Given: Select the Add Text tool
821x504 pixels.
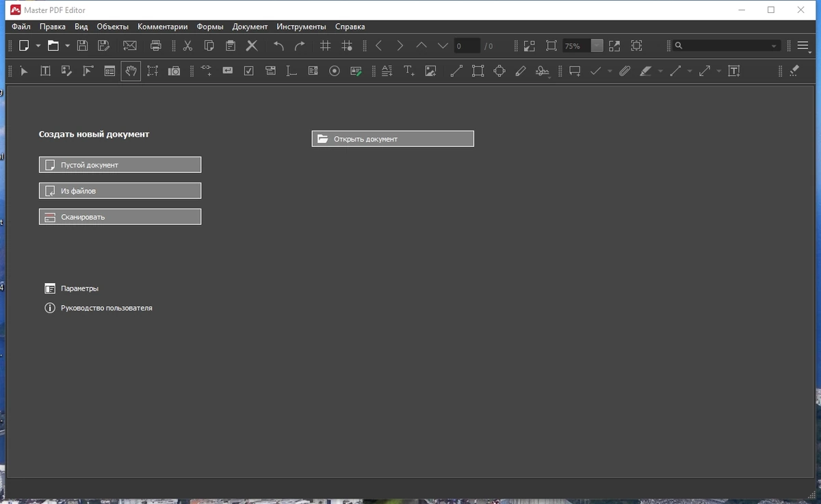Looking at the screenshot, I should (x=409, y=70).
